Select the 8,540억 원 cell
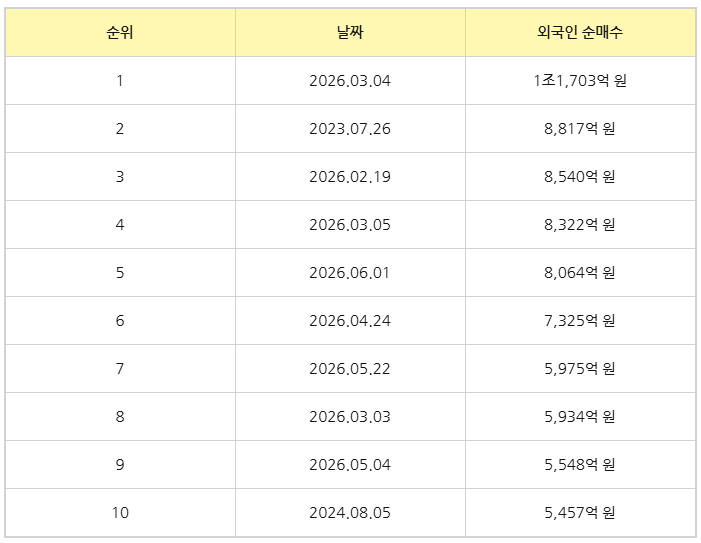This screenshot has height=543, width=701. pos(580,177)
